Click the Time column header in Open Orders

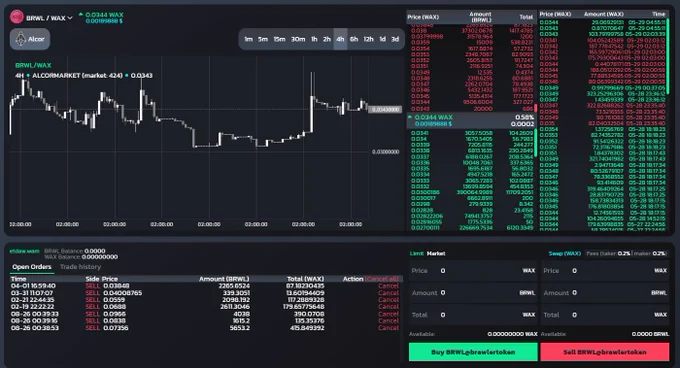(19, 279)
